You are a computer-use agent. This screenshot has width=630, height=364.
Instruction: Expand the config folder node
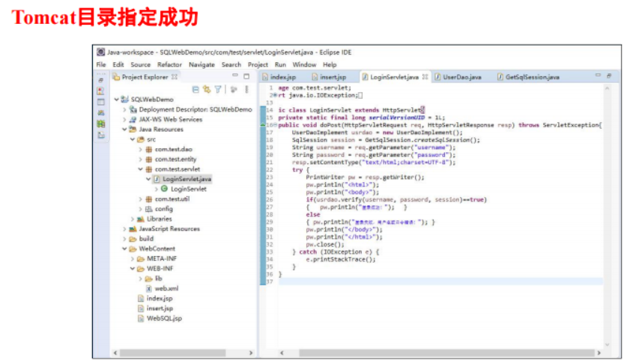140,209
